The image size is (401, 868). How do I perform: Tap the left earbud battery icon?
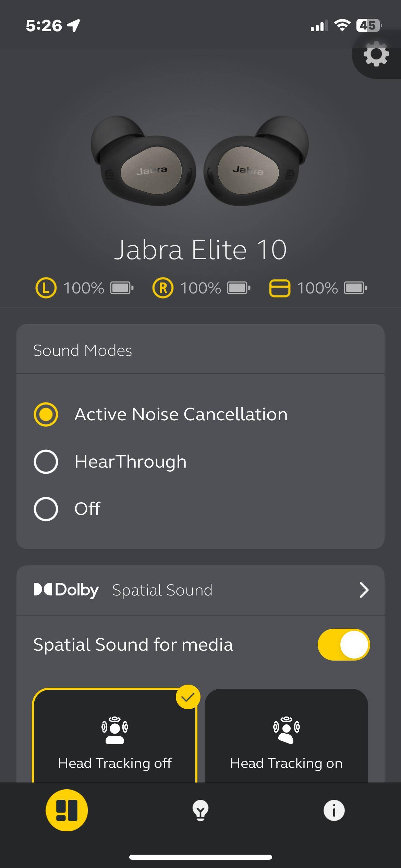pyautogui.click(x=122, y=288)
